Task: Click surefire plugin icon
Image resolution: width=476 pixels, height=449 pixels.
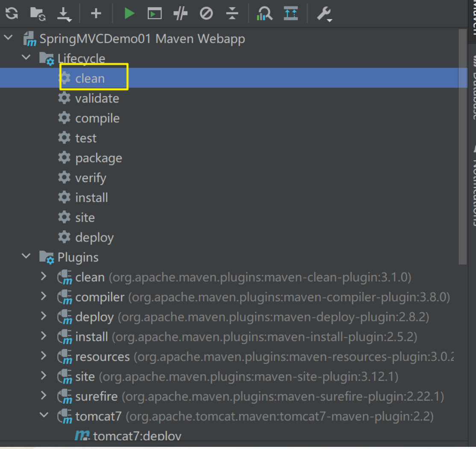Action: coord(65,396)
